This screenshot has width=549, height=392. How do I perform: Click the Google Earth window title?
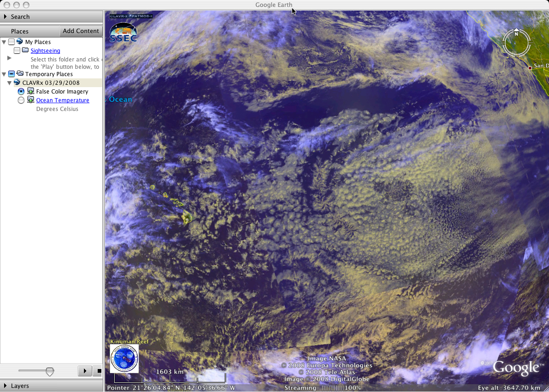(x=274, y=5)
